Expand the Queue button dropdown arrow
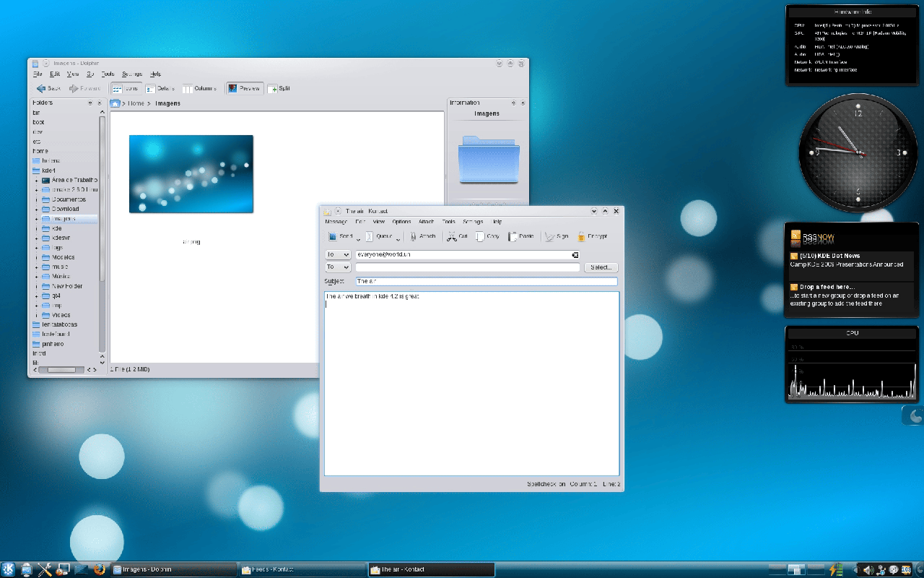The width and height of the screenshot is (924, 578). tap(397, 239)
